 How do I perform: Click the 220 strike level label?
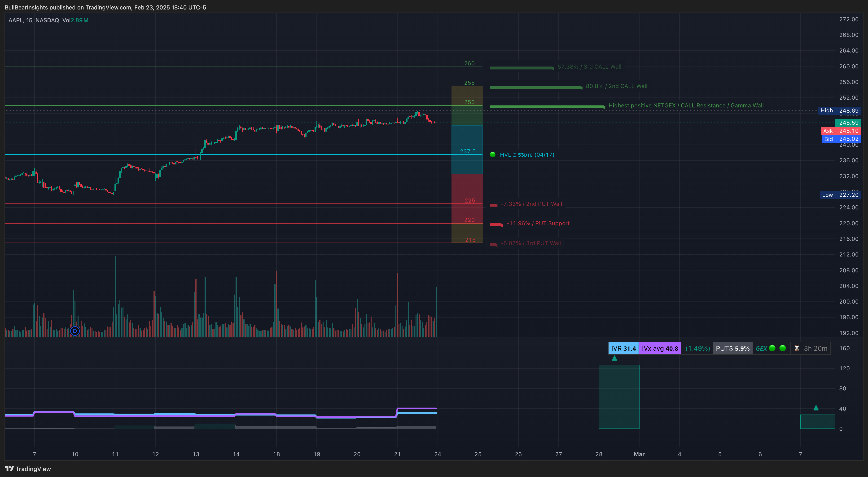tap(469, 220)
